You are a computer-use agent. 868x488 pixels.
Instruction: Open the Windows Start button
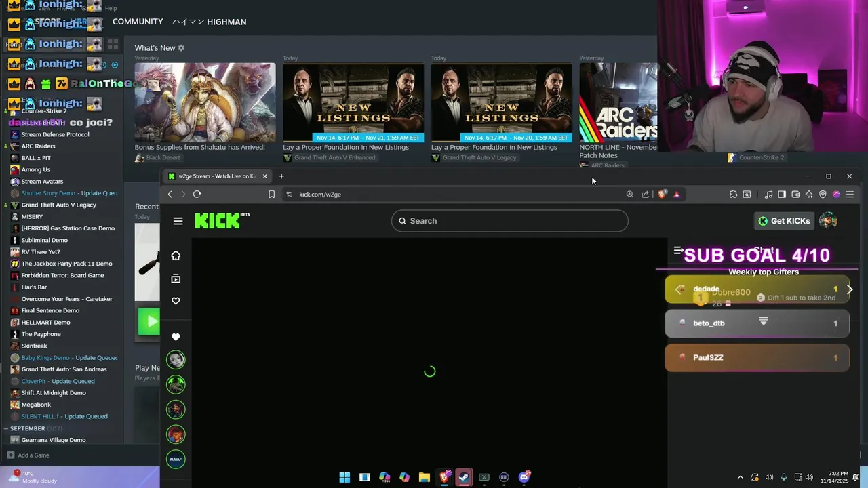(344, 477)
